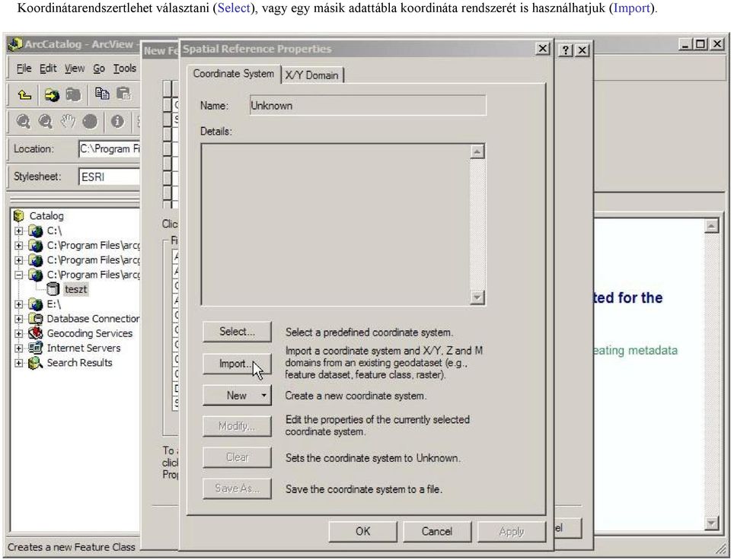
Task: Click the Select... button
Action: click(237, 332)
